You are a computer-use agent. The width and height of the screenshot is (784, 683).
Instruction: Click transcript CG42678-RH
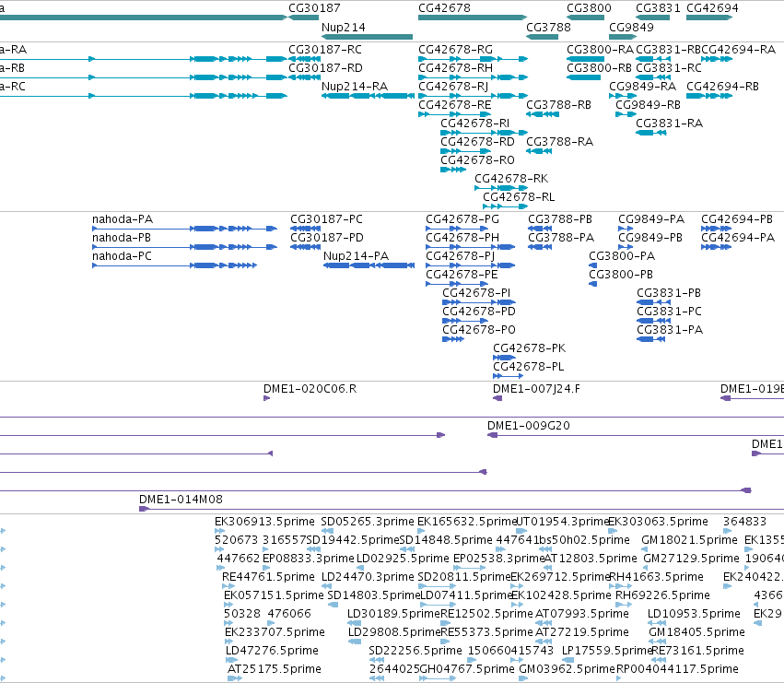tap(455, 68)
